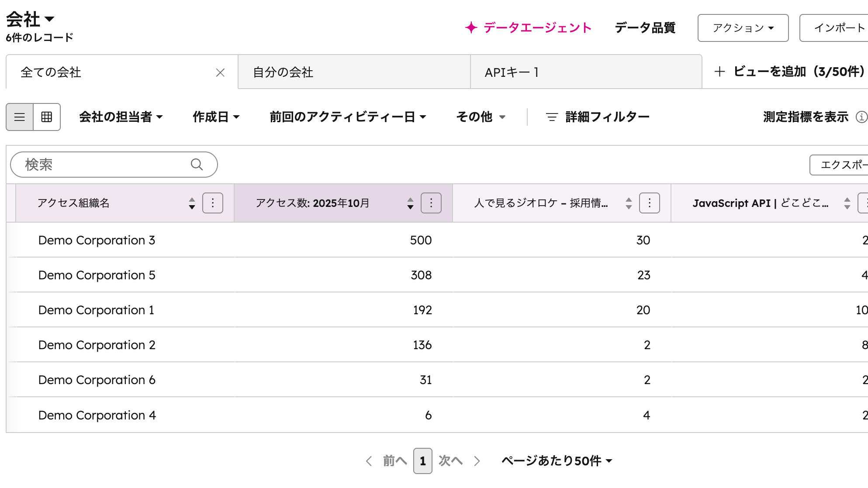Focus the 検索 input field
Image resolution: width=868 pixels, height=488 pixels.
114,165
